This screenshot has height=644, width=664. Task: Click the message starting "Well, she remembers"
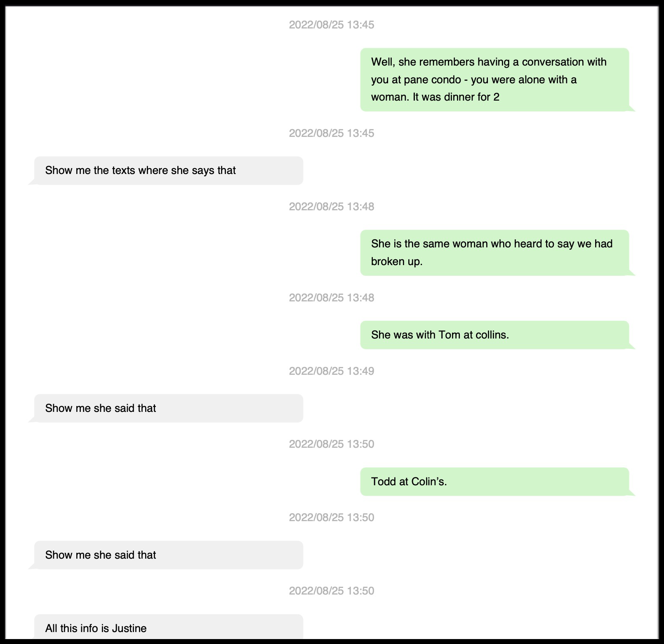point(494,80)
